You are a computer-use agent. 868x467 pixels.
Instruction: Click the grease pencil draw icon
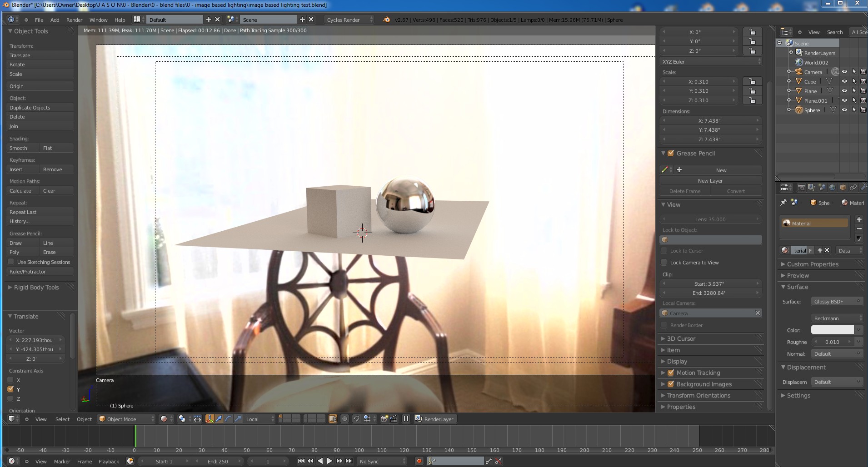pyautogui.click(x=664, y=170)
